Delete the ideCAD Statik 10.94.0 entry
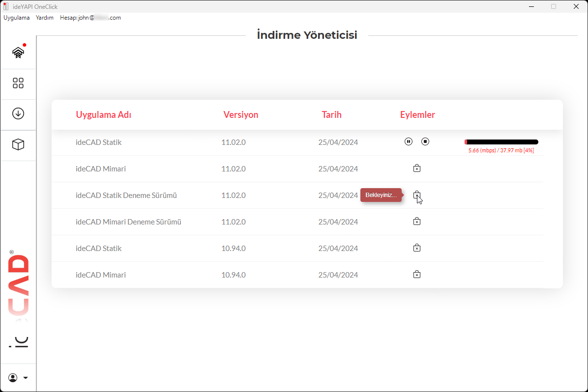Screen dimensions: 588x392 tap(417, 248)
